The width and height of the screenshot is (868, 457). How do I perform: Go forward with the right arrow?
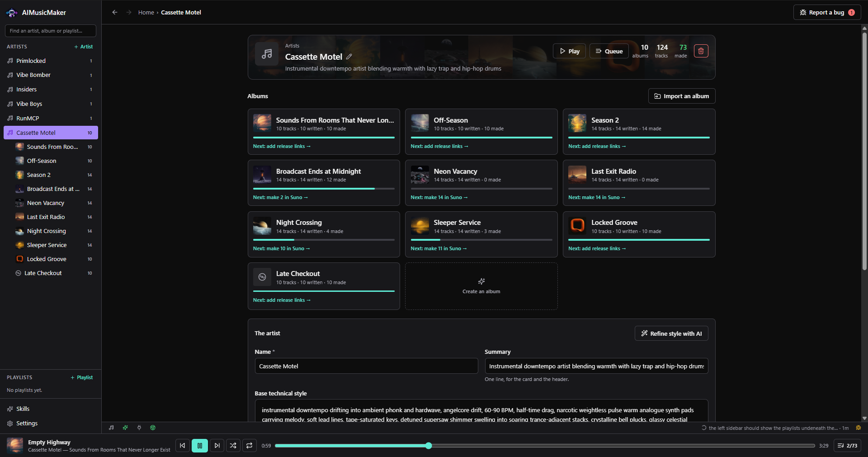(x=129, y=12)
